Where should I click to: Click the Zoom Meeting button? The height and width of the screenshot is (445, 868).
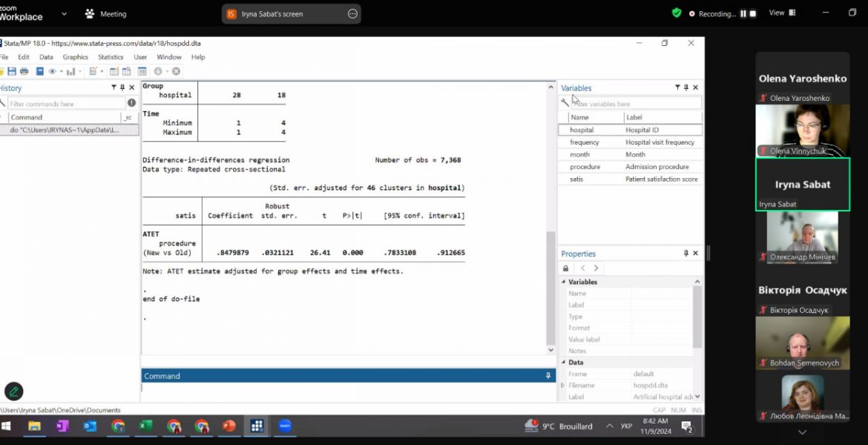pyautogui.click(x=106, y=14)
